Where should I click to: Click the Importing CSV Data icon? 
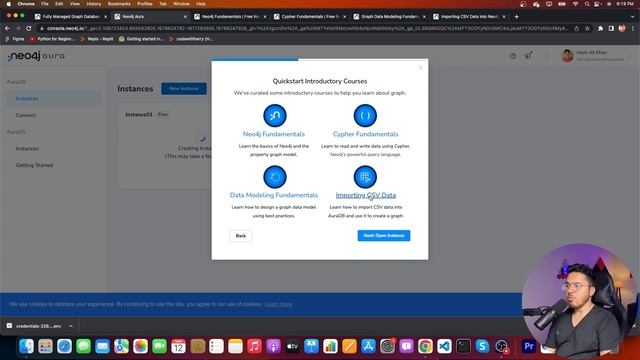[x=365, y=177]
